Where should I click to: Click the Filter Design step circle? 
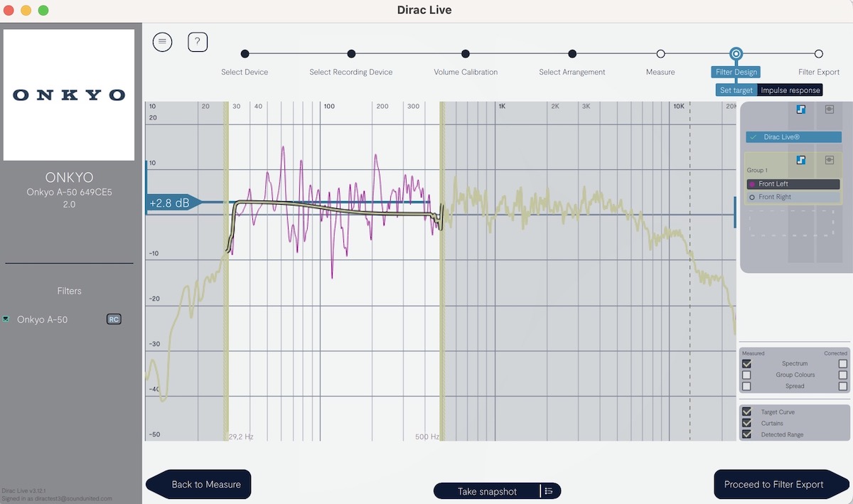coord(736,54)
